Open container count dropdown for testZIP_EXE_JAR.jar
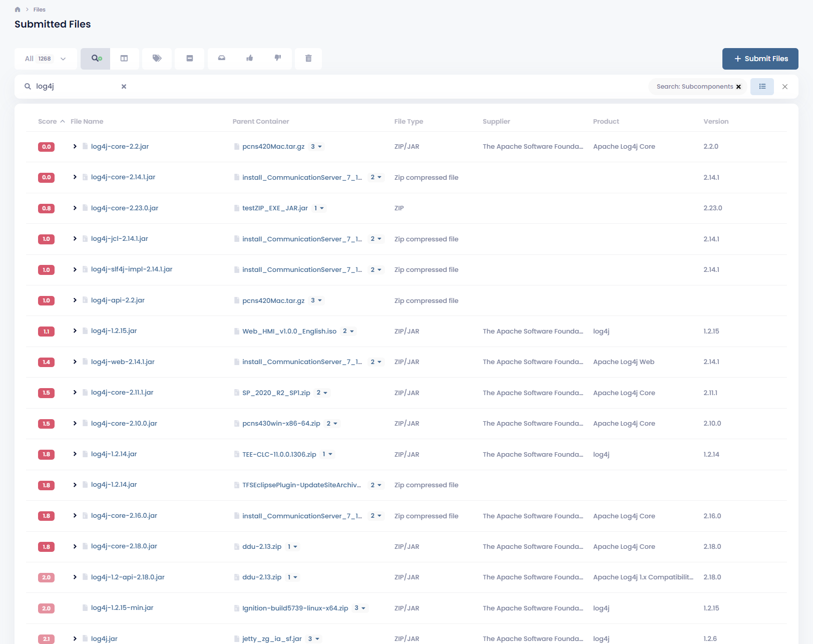813x644 pixels. tap(319, 208)
